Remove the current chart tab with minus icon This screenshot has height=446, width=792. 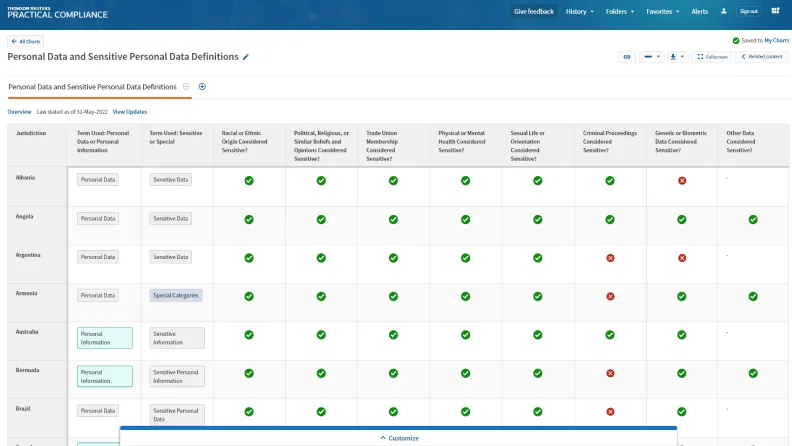click(187, 87)
